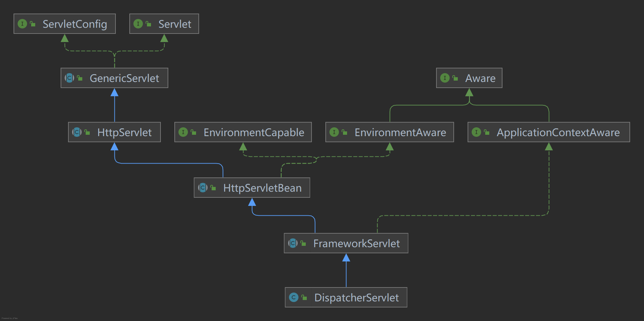Click the abstract class icon on HttpServletBean
Viewport: 644px width, 321px height.
click(203, 188)
